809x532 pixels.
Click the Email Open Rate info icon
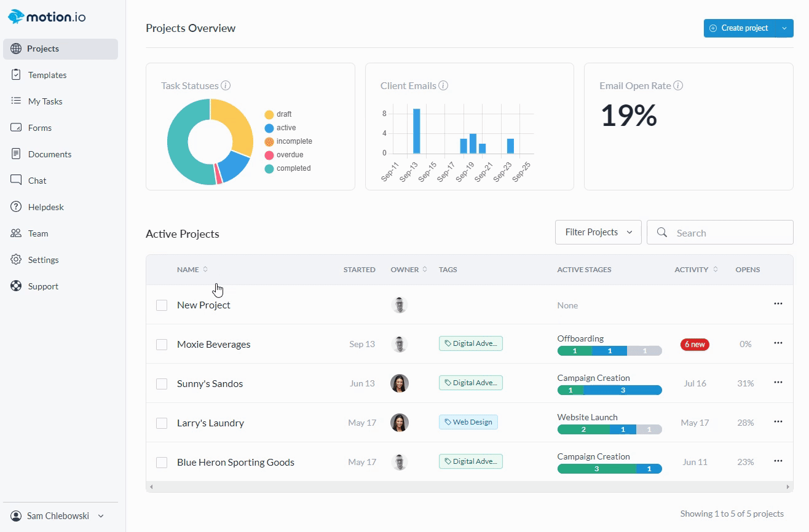pos(678,86)
